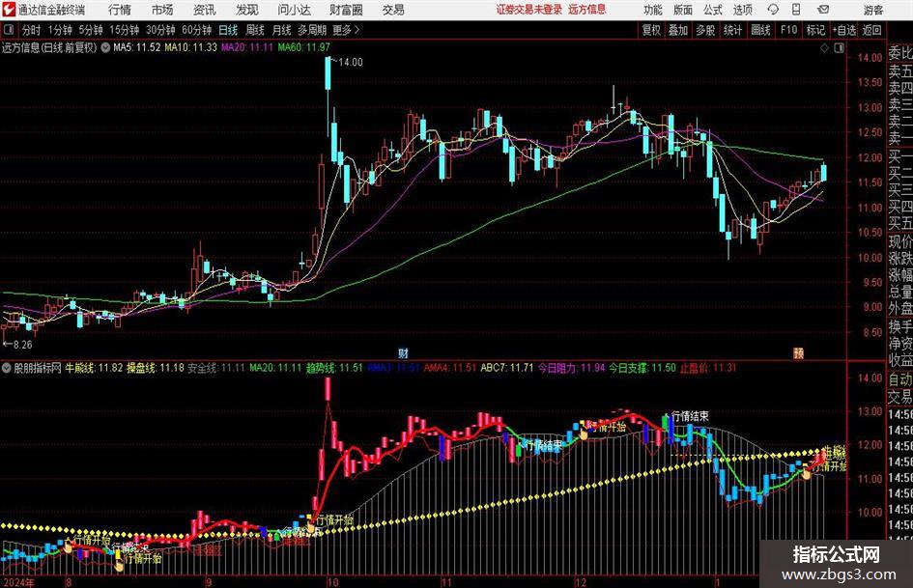Open the mail envelope icon
This screenshot has height=588, width=913.
[823, 10]
